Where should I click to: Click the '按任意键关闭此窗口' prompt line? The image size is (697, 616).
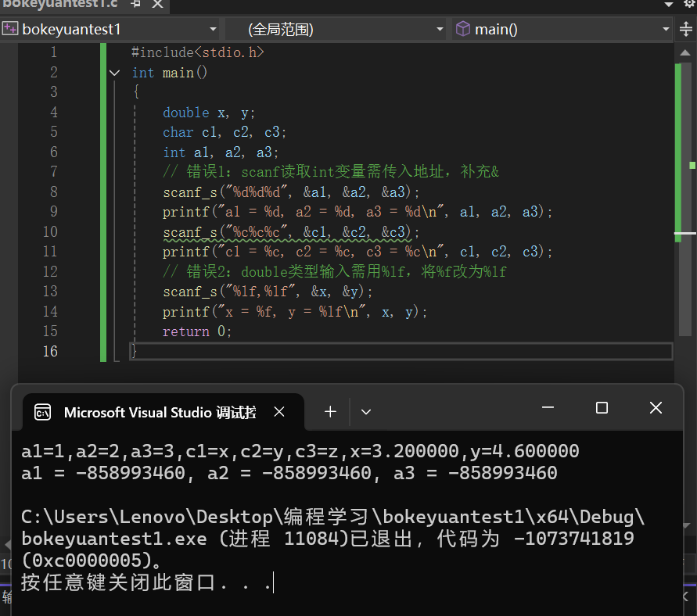(x=146, y=582)
